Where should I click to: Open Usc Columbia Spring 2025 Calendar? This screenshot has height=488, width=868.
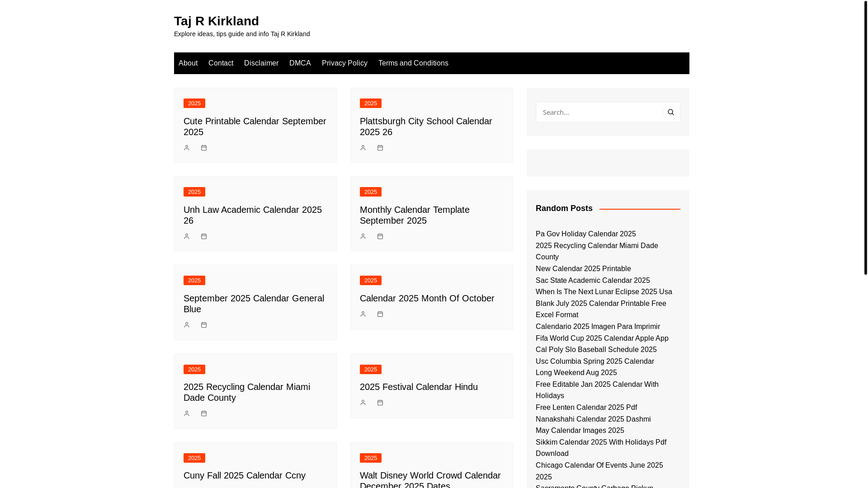tap(595, 361)
